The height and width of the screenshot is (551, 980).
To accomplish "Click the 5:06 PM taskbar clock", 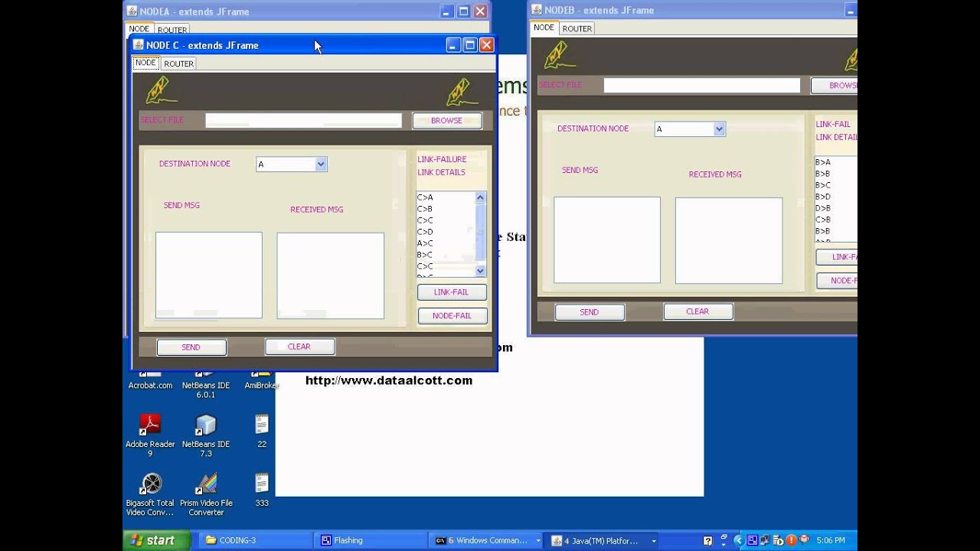I will click(831, 540).
